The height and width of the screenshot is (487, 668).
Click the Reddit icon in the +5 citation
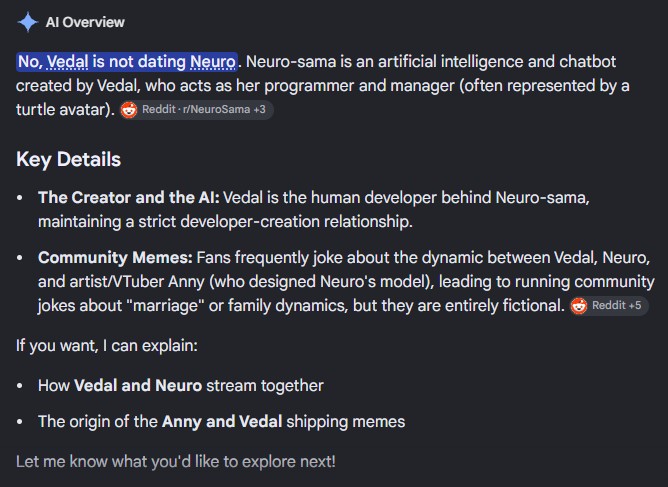(579, 306)
